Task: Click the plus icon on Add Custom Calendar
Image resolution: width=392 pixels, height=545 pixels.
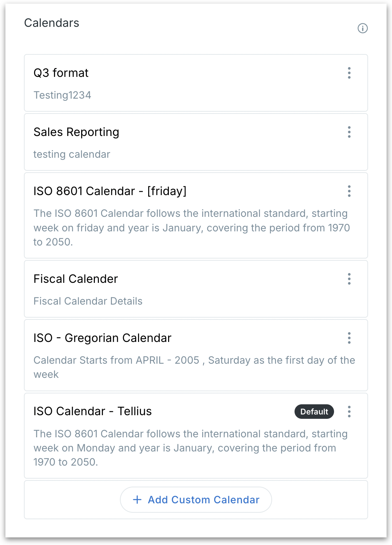Action: [x=137, y=500]
